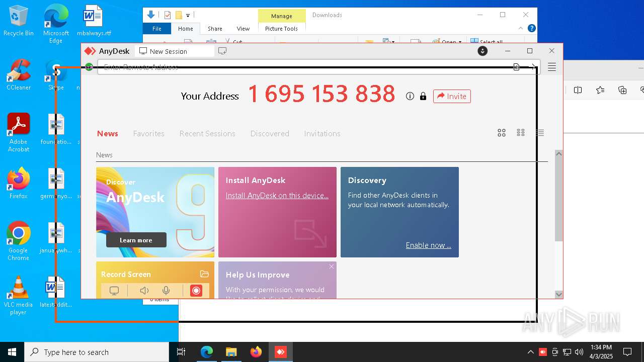644x362 pixels.
Task: Click Windows Start button
Action: (12, 352)
